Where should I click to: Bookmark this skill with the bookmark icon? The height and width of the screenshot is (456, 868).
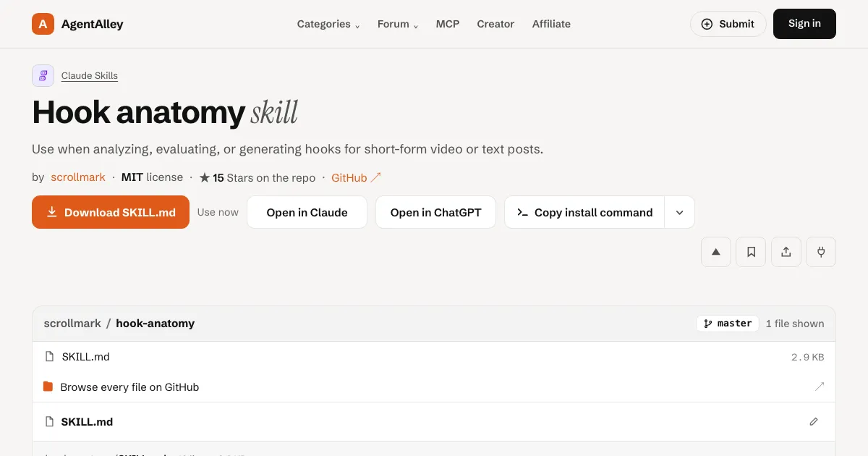[x=751, y=252]
